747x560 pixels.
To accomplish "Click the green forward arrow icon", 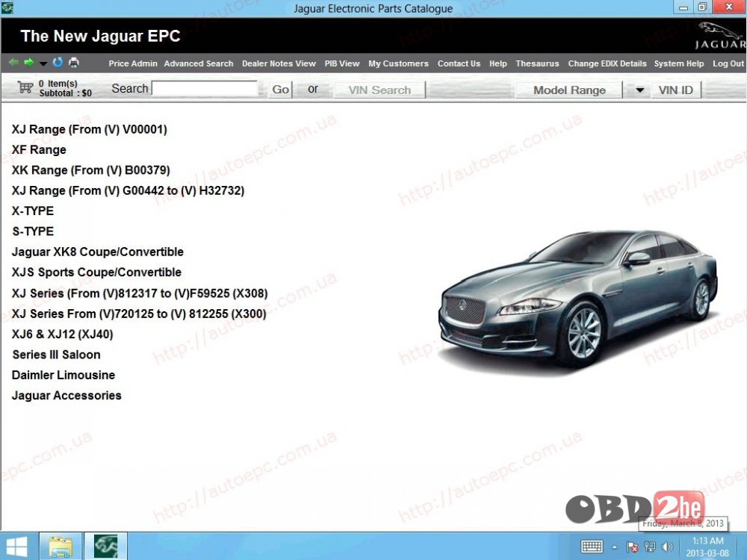I will pos(29,63).
